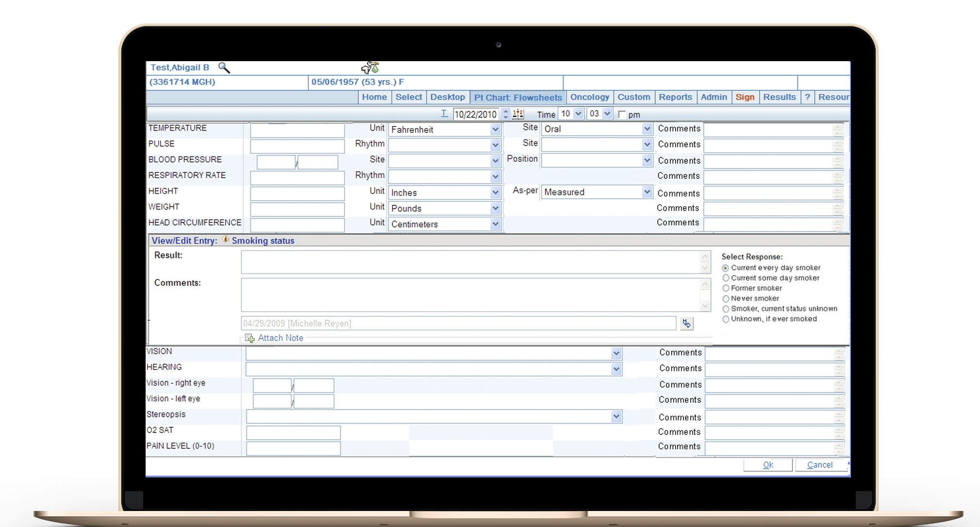Open the calendar date picker icon

[x=518, y=115]
